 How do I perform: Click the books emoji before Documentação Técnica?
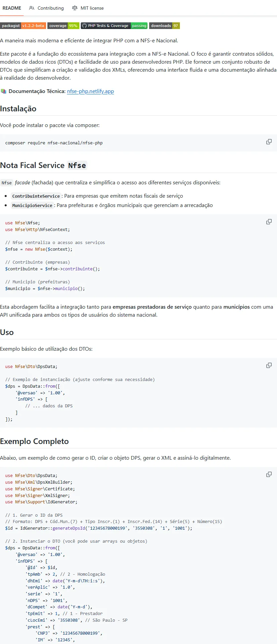pyautogui.click(x=3, y=91)
